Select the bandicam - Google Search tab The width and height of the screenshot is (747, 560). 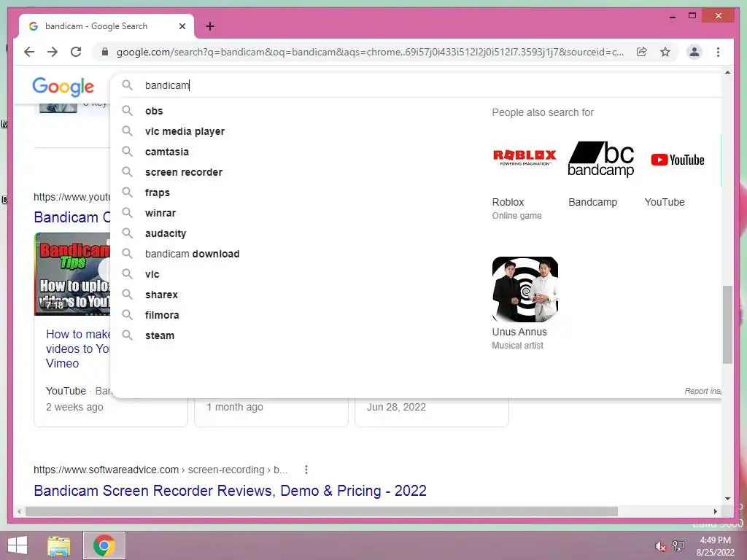pos(107,26)
